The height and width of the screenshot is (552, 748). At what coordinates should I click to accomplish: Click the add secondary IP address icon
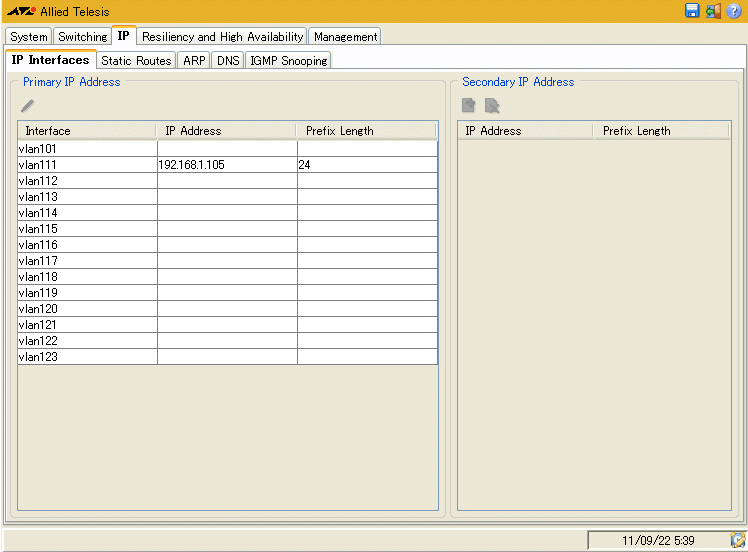(468, 105)
